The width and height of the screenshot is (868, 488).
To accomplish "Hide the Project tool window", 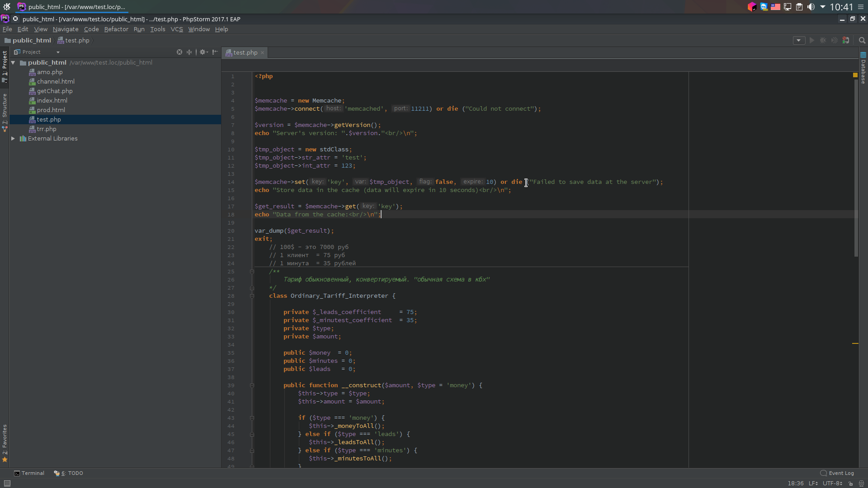I will [215, 52].
